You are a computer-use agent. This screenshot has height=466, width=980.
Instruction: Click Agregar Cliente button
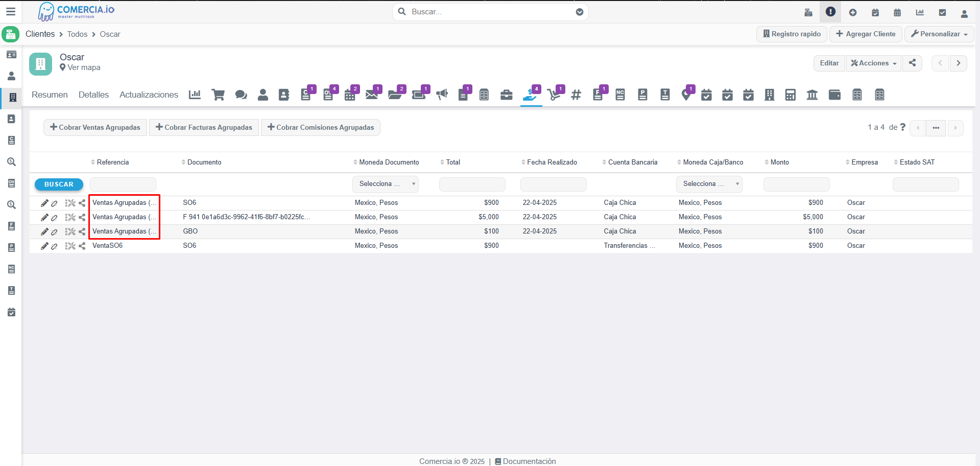(866, 34)
